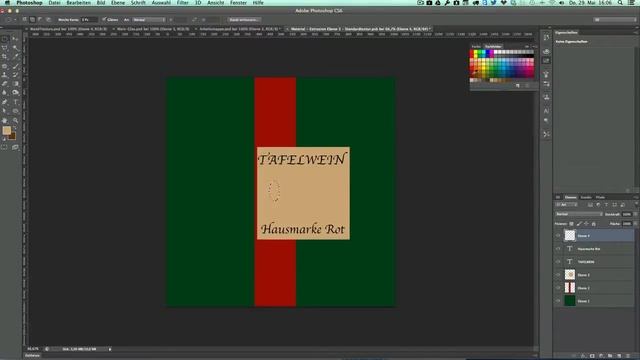Open the Ebene menu

(118, 3)
